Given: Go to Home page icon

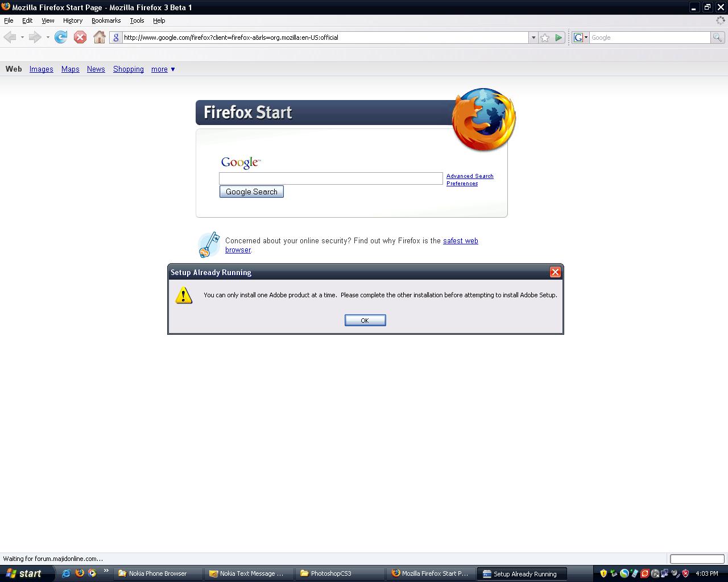Looking at the screenshot, I should coord(99,38).
